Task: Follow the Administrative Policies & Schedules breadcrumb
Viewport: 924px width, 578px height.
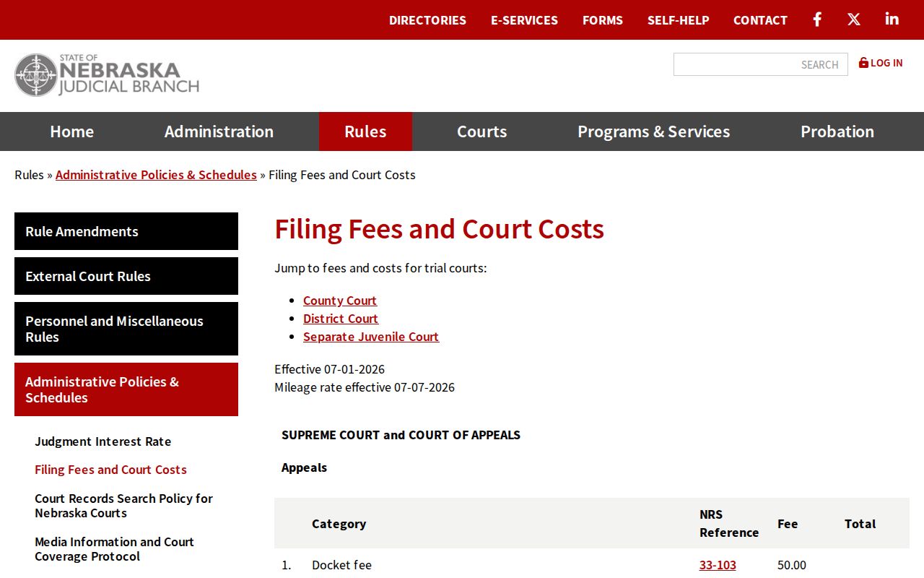Action: [x=156, y=175]
